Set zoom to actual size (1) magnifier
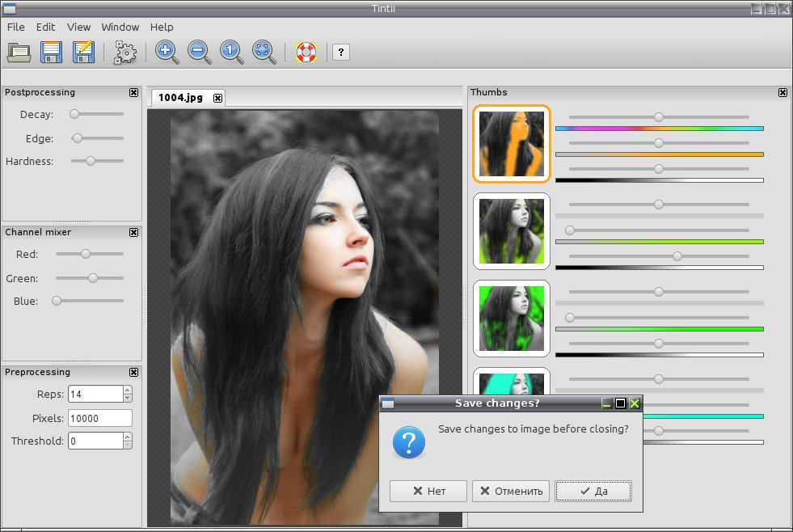The image size is (793, 532). [232, 52]
